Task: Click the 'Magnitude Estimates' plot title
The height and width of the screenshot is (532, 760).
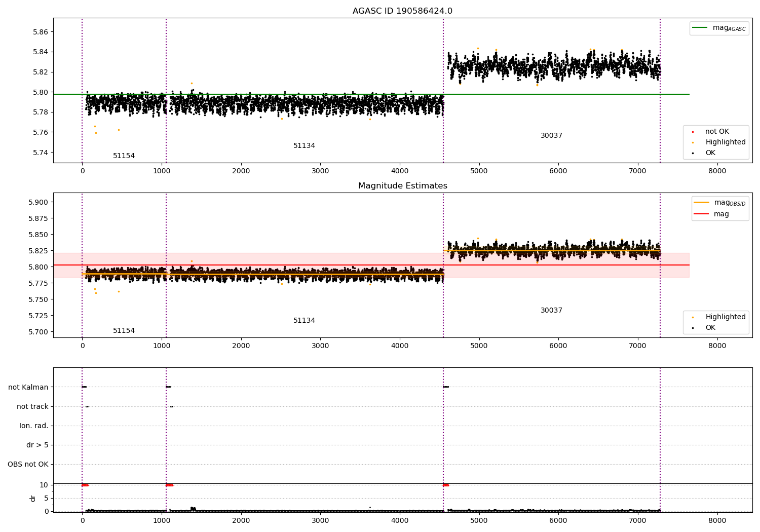Action: point(402,186)
